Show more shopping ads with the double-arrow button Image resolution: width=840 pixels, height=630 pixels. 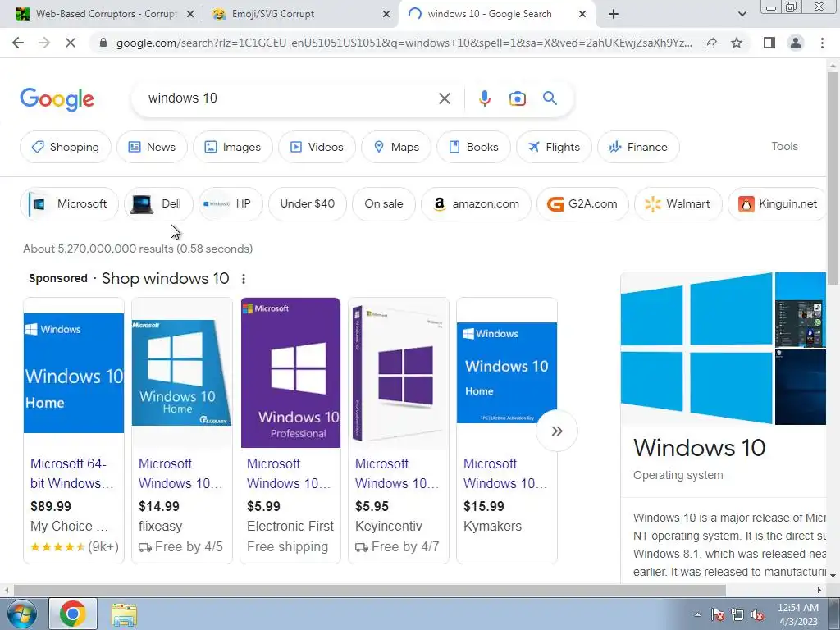click(x=557, y=431)
